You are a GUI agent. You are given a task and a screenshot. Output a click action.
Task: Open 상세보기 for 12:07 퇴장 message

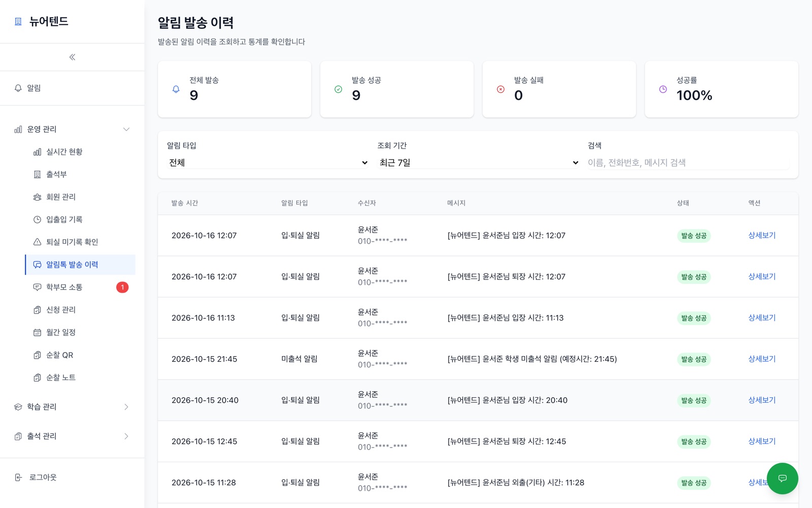pyautogui.click(x=762, y=276)
